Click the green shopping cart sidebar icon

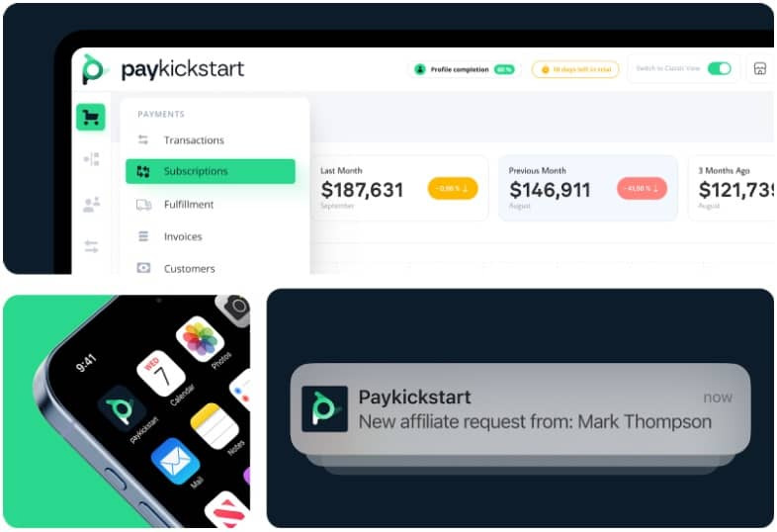91,118
